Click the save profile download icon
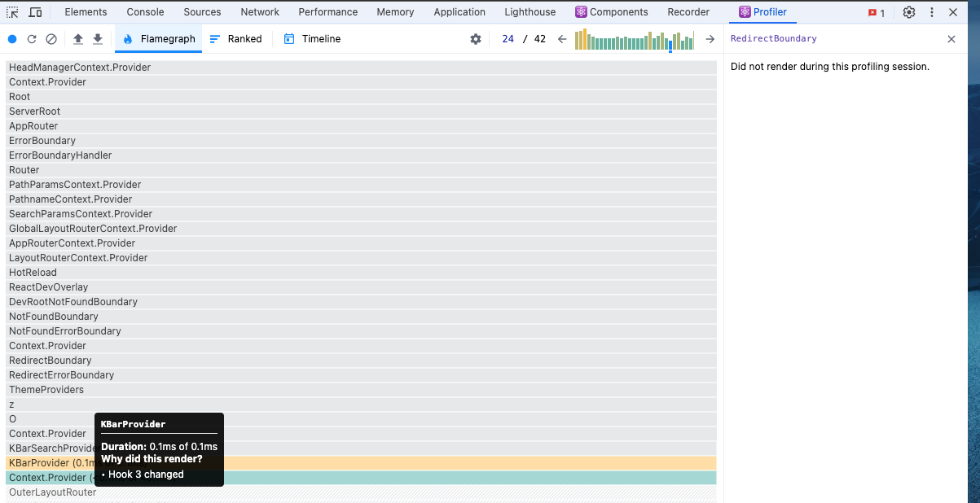 [98, 39]
